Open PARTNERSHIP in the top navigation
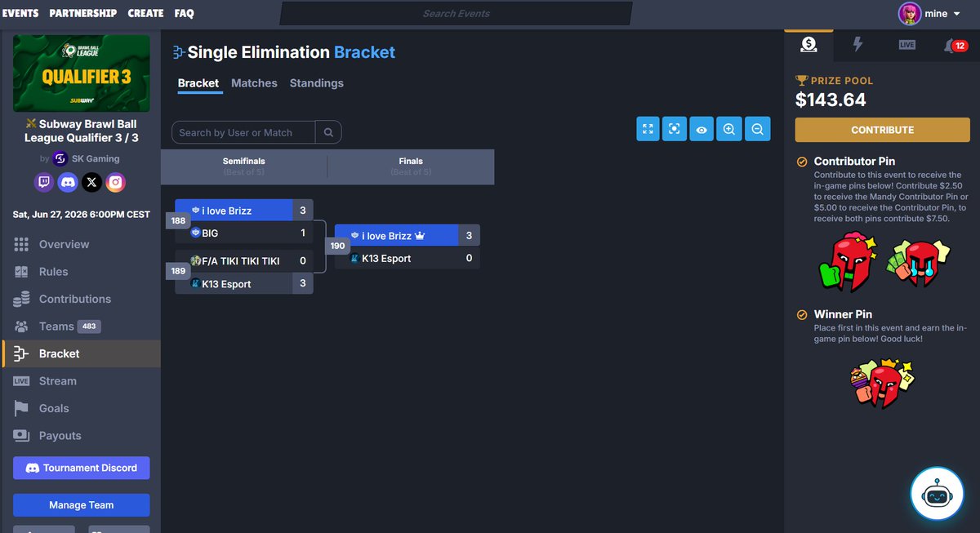980x533 pixels. click(83, 13)
